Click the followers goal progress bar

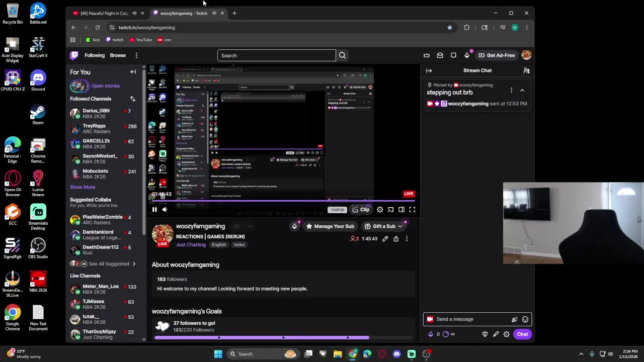[x=283, y=337]
